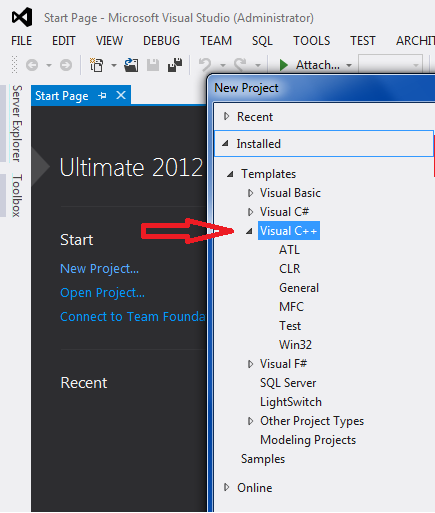Select CLR under Visual C++

tap(290, 269)
